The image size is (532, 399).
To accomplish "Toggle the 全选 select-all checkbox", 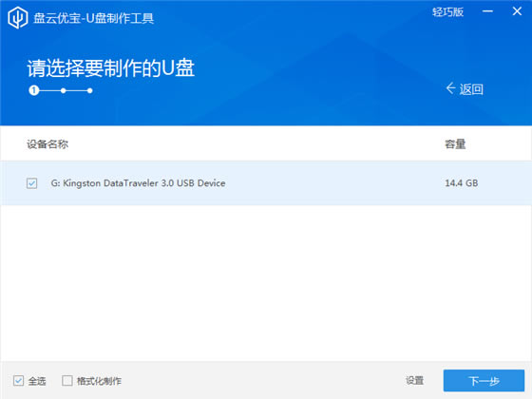I will click(18, 380).
